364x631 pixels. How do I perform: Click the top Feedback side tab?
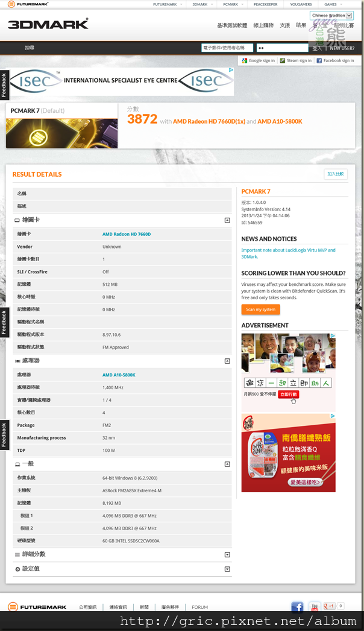[4, 85]
